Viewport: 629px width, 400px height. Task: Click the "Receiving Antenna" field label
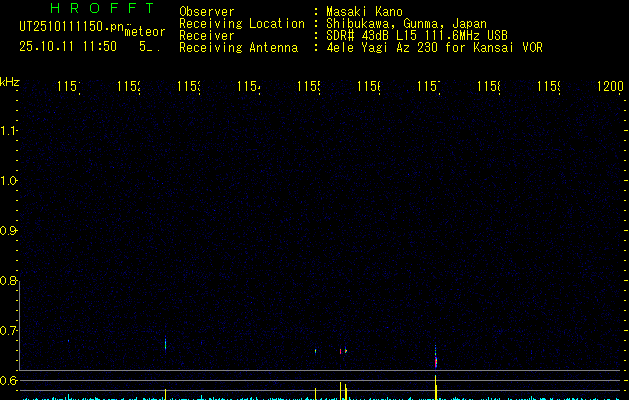tap(238, 48)
